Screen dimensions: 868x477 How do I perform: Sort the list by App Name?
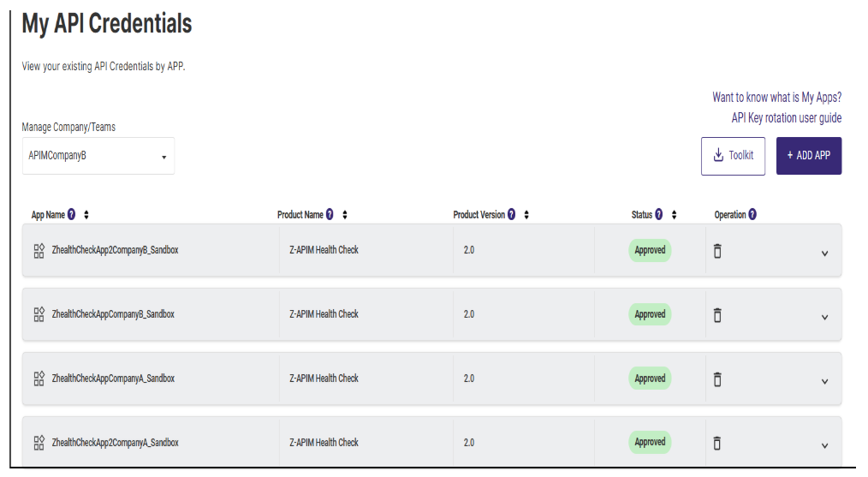point(86,214)
